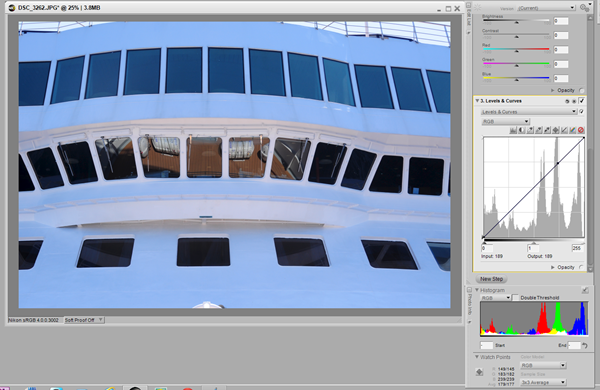Open the batch gear icon atop Edit List
600x390 pixels.
point(584,8)
